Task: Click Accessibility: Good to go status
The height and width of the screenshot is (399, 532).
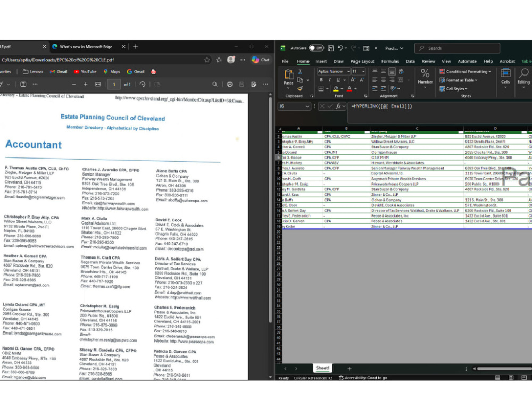Action: (x=363, y=378)
